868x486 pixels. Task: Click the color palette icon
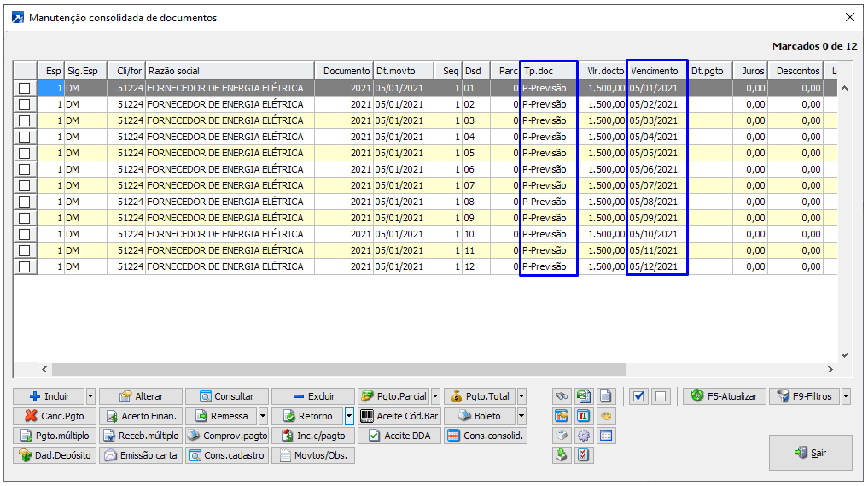coord(606,416)
